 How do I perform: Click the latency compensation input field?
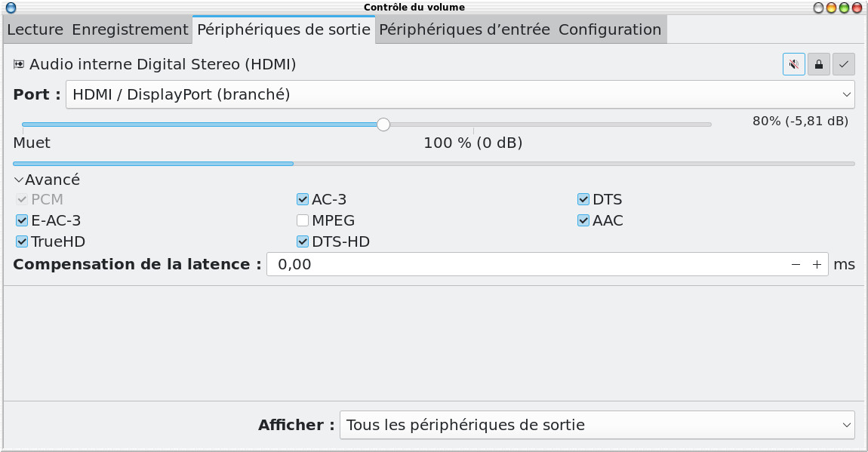click(528, 265)
